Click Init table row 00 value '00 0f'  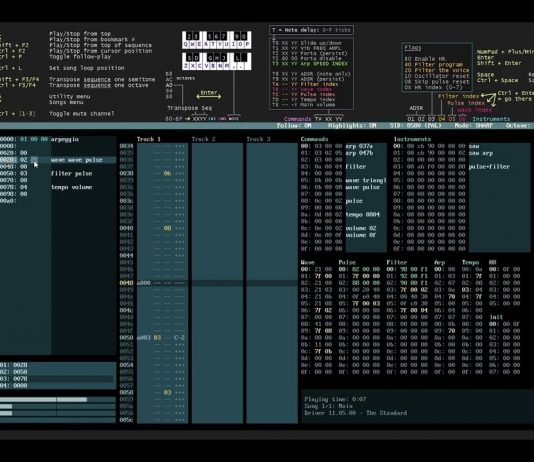(x=511, y=324)
